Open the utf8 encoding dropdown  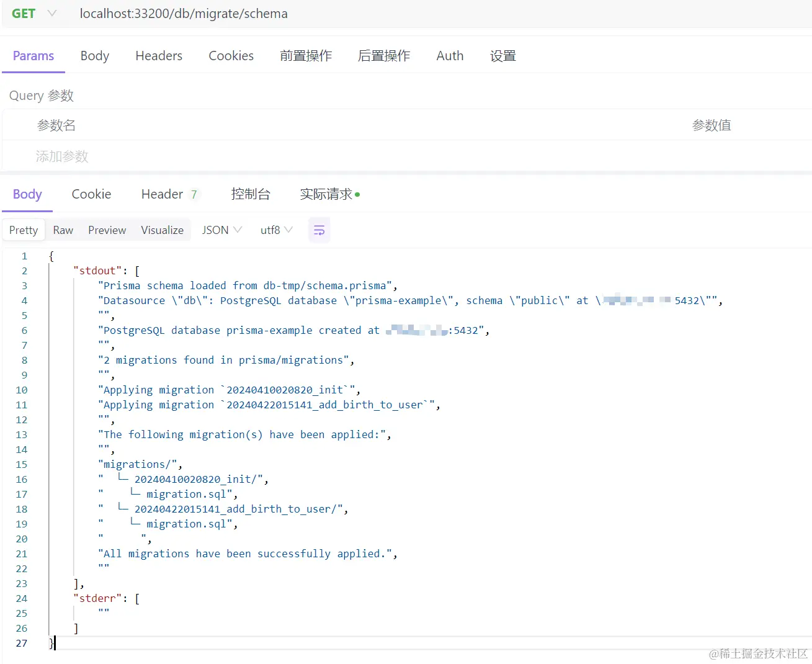(x=276, y=230)
